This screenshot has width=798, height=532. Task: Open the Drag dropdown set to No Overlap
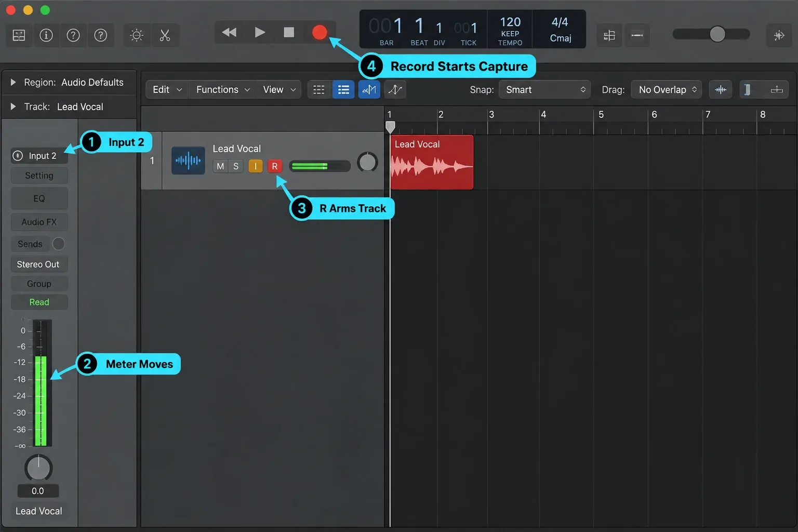point(667,90)
